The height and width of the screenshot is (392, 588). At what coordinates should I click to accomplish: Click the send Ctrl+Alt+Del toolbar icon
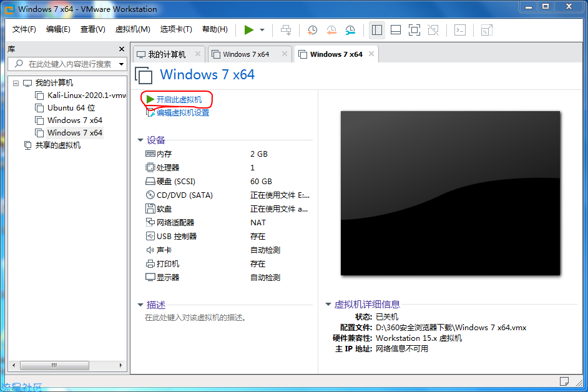[x=286, y=30]
